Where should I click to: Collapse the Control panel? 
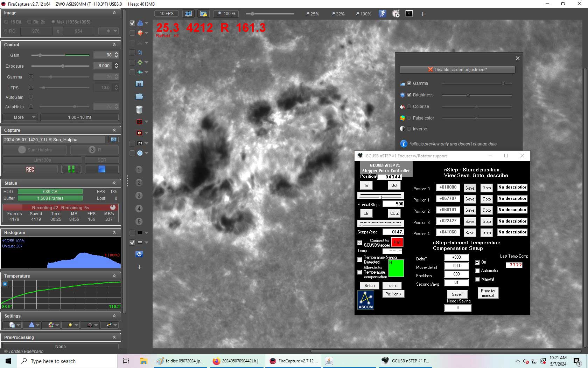(x=114, y=45)
